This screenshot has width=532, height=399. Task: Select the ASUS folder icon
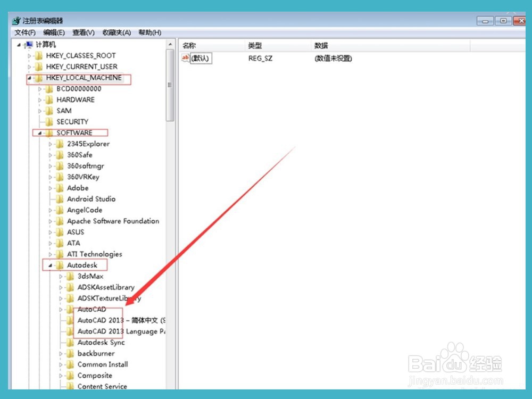point(60,232)
